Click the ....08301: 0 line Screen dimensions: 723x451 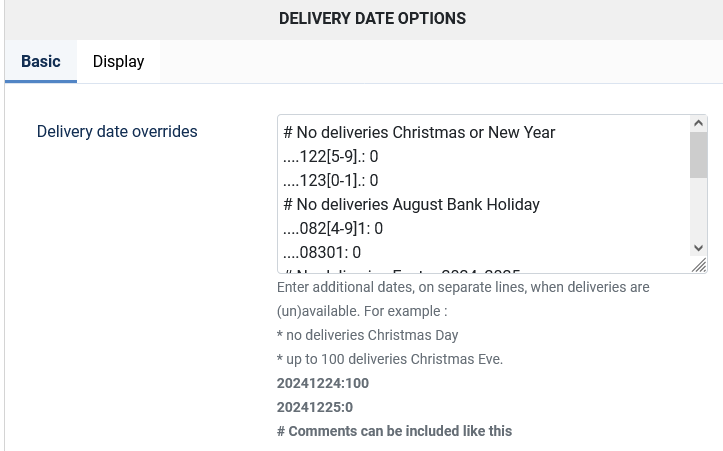[322, 252]
